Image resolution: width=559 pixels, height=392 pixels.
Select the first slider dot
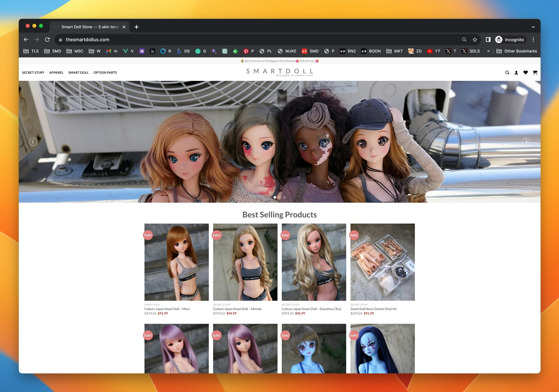(275, 197)
